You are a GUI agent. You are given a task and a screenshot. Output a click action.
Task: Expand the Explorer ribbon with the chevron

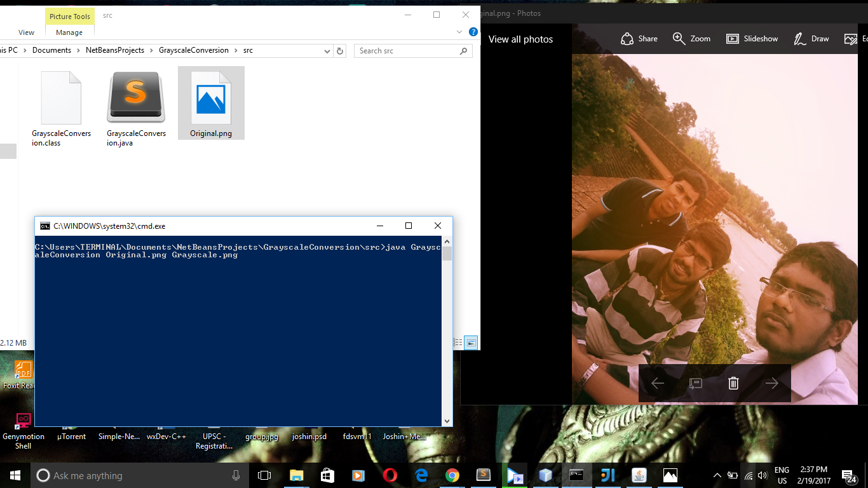pos(459,32)
